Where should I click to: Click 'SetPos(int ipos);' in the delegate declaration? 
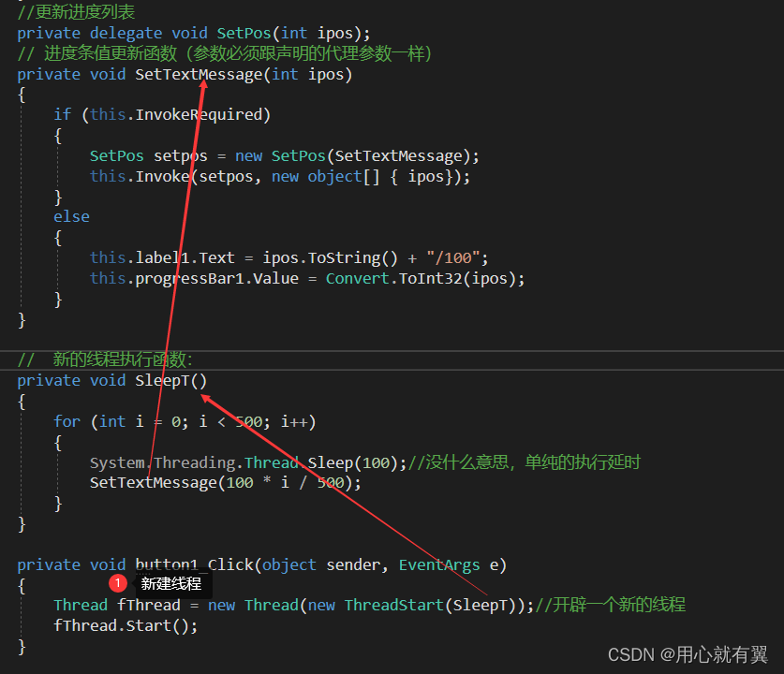(x=293, y=34)
